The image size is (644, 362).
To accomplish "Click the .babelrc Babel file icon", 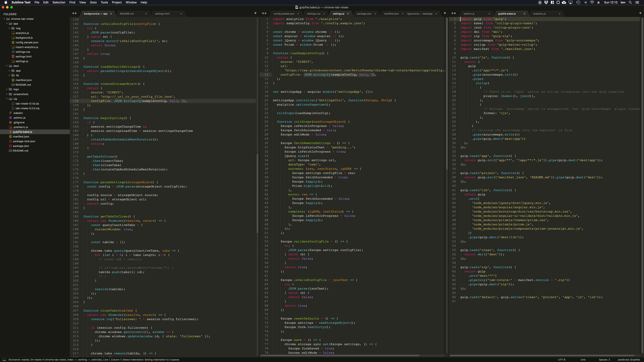I will point(10,113).
